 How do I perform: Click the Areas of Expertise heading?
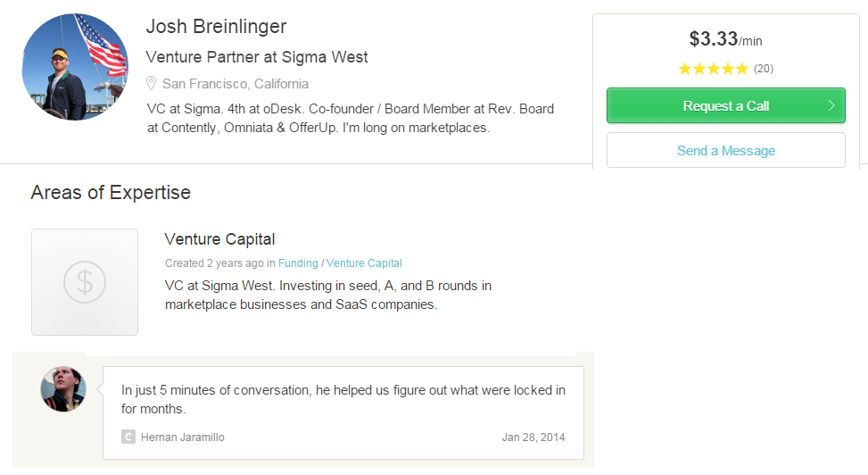point(111,192)
